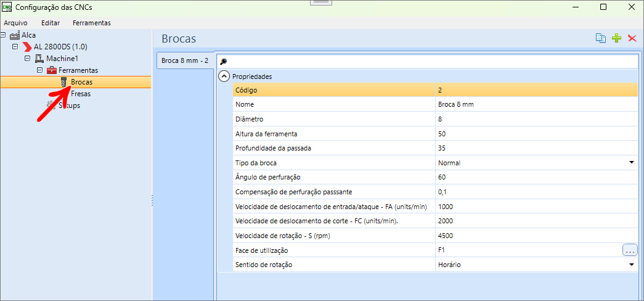The image size is (644, 301).
Task: Click the Machine1 CNC icon
Action: click(x=39, y=59)
